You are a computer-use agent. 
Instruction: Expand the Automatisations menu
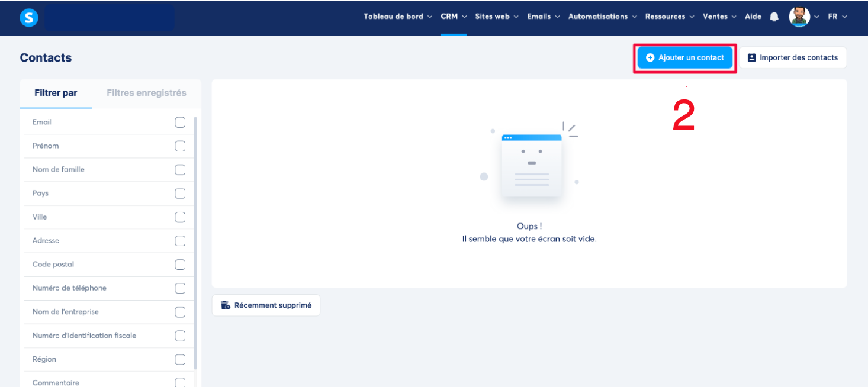603,17
